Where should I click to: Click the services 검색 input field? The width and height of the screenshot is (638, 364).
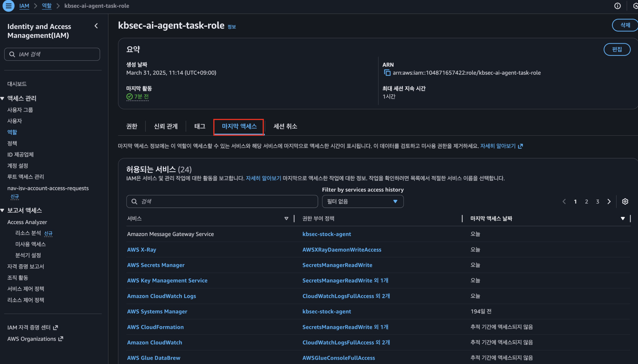click(222, 201)
